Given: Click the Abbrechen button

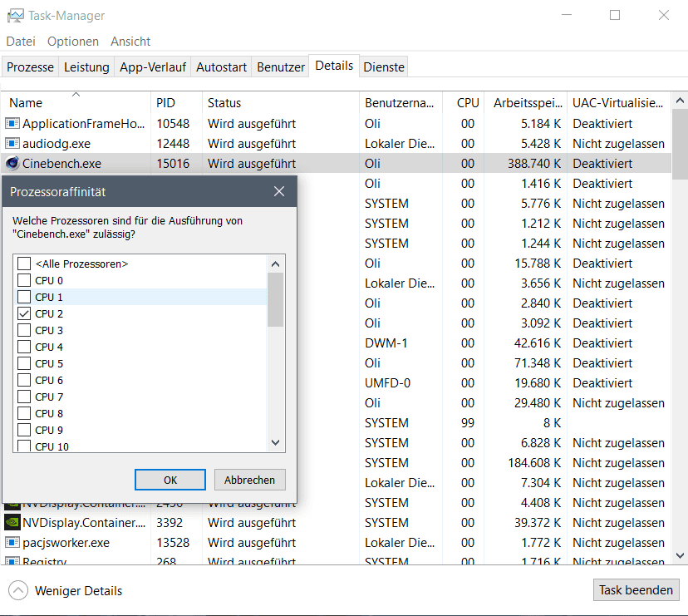Looking at the screenshot, I should click(x=249, y=480).
